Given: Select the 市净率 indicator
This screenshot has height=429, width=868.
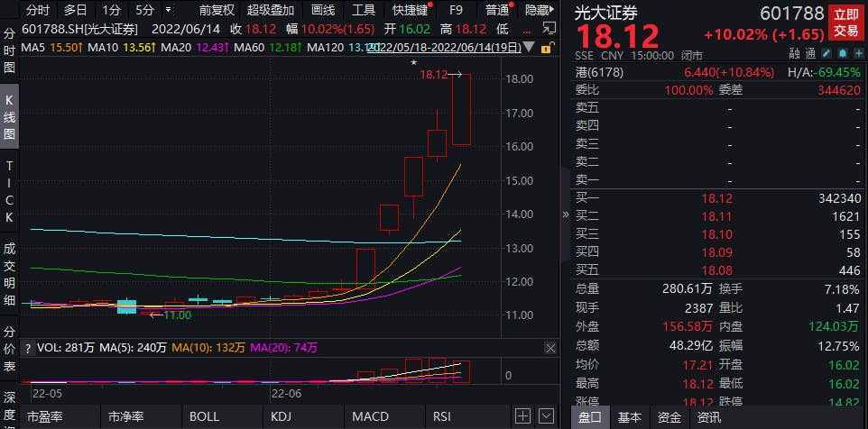Looking at the screenshot, I should click(126, 417).
